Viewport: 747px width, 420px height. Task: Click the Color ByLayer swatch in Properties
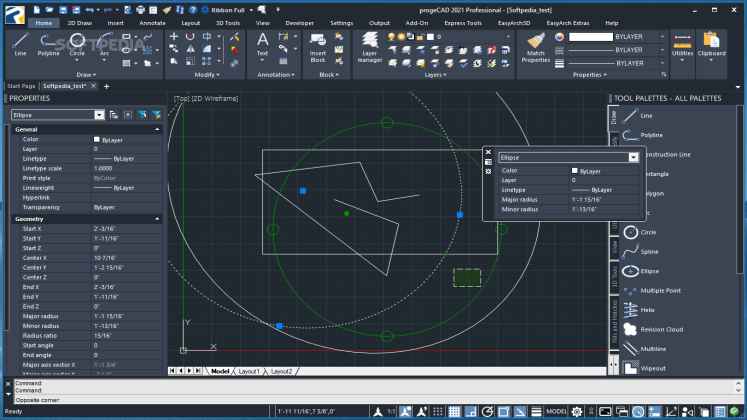point(97,139)
